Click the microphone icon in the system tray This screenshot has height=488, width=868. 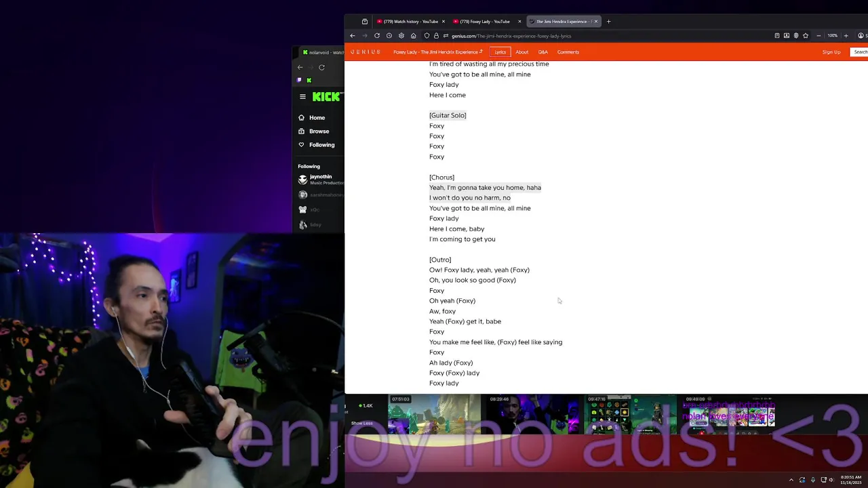coord(812,480)
